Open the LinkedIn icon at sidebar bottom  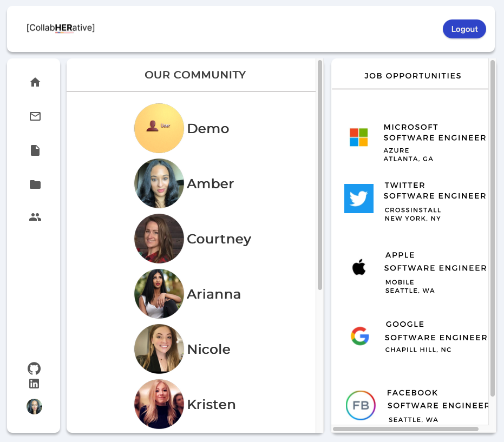(x=34, y=384)
